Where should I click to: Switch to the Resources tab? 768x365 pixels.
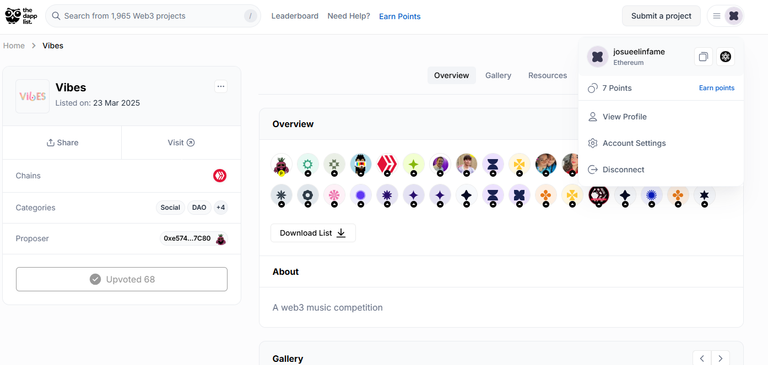click(548, 75)
